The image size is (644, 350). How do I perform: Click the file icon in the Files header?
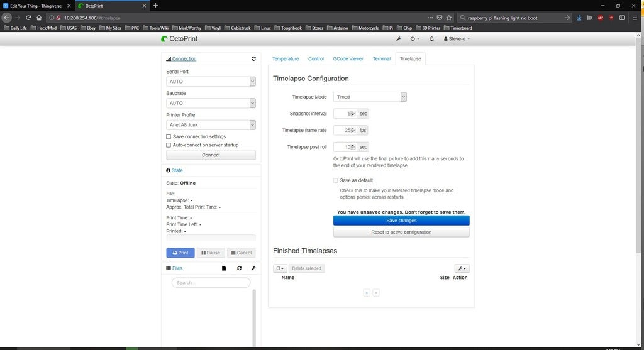click(224, 268)
